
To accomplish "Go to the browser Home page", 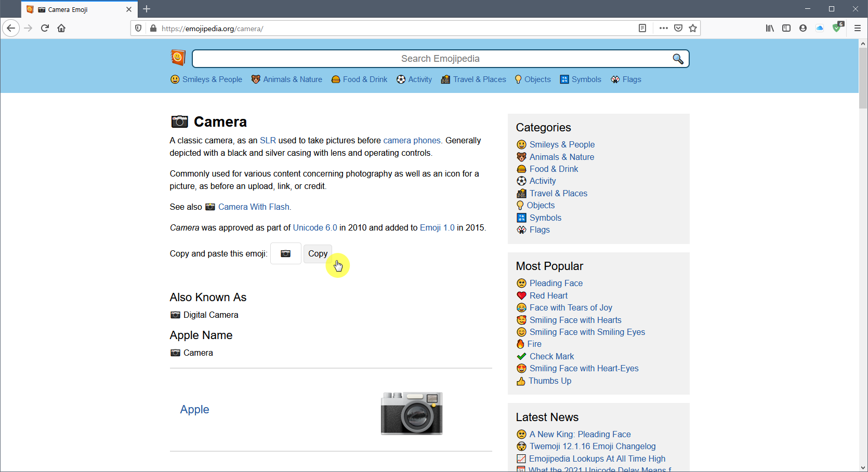I will coord(61,28).
